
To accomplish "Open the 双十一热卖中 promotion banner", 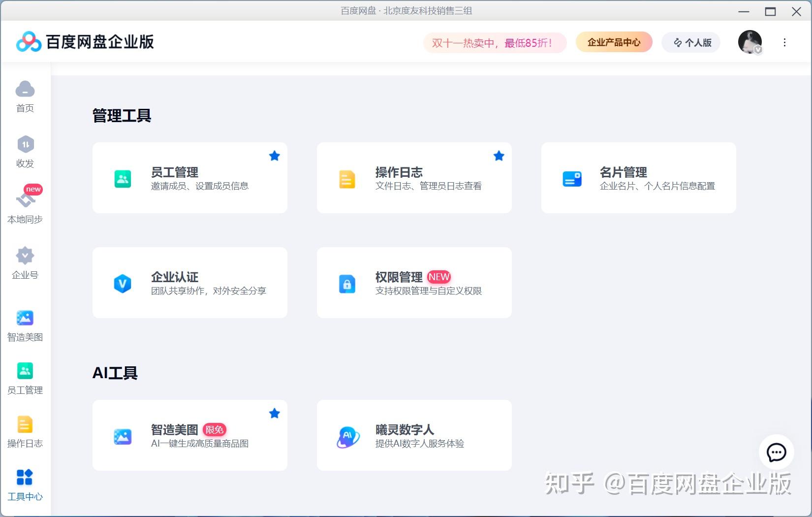I will (495, 43).
